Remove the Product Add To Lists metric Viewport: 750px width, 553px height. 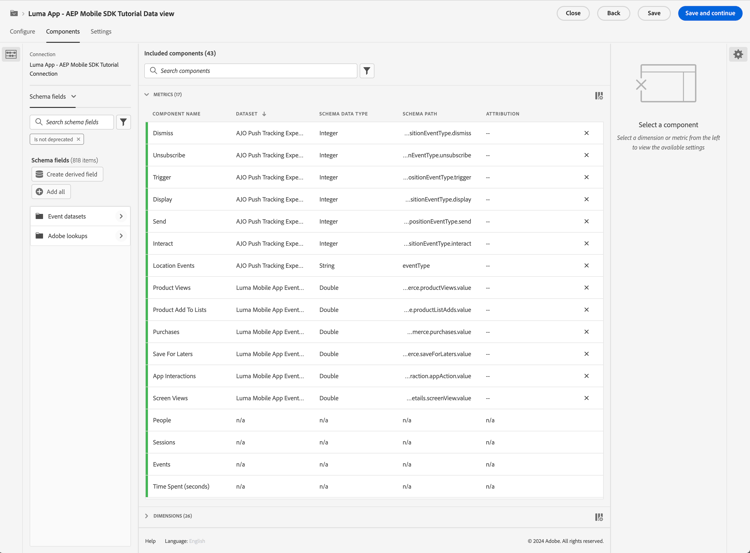click(x=586, y=310)
